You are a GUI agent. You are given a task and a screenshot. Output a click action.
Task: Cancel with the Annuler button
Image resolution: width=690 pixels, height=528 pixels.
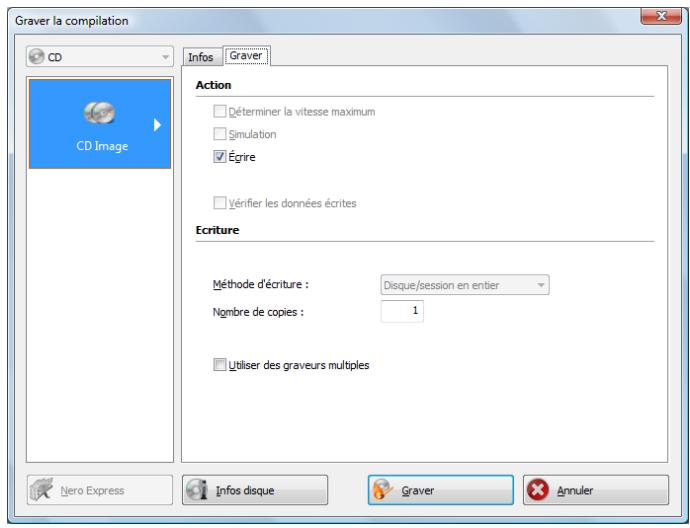596,490
